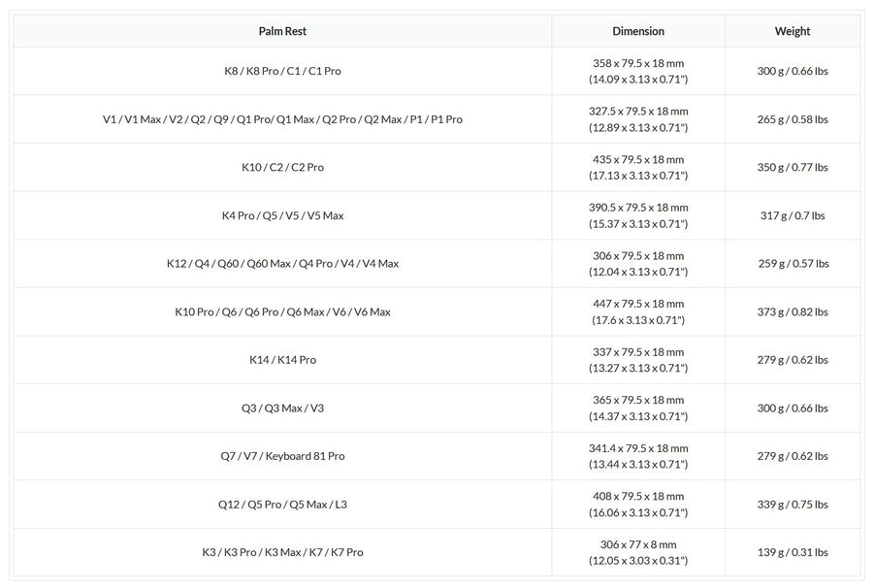Select the 139 g / 0.31 lbs weight
The height and width of the screenshot is (588, 875).
coord(792,552)
